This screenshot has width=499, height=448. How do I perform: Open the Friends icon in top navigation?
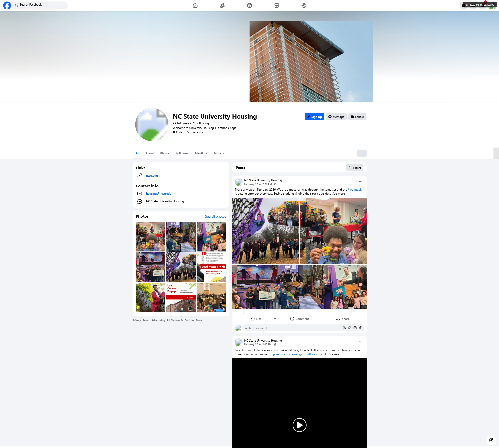[x=222, y=5]
